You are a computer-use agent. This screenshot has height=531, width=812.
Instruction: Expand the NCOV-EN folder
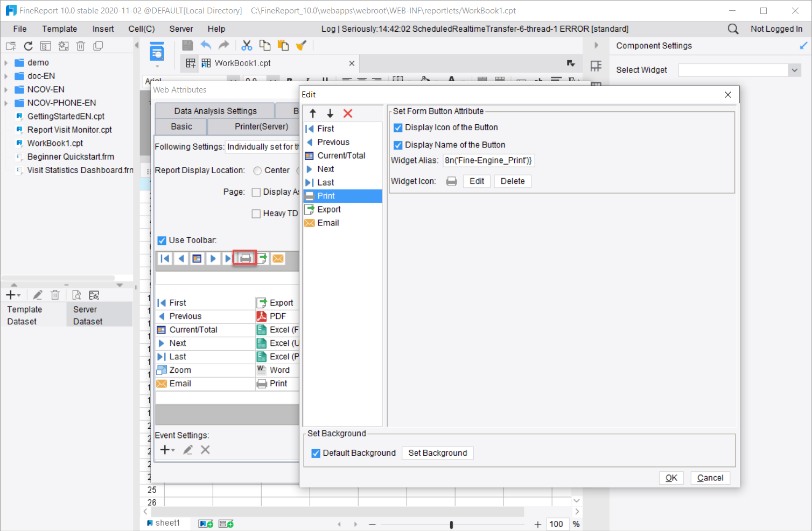pyautogui.click(x=6, y=89)
